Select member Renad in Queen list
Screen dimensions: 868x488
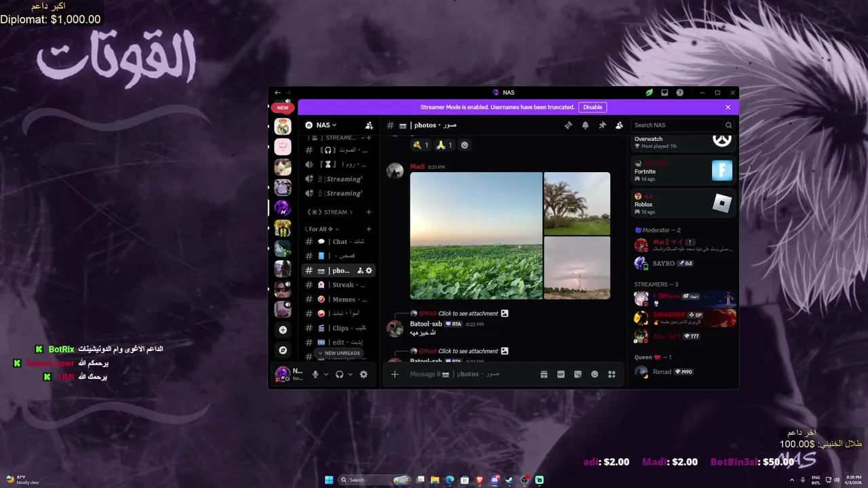point(683,371)
